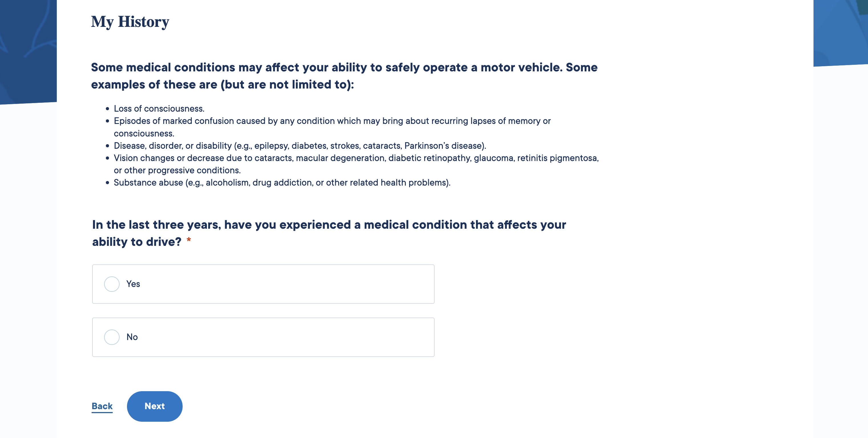Click empty space inside the Yes option box
868x438 pixels.
point(286,284)
